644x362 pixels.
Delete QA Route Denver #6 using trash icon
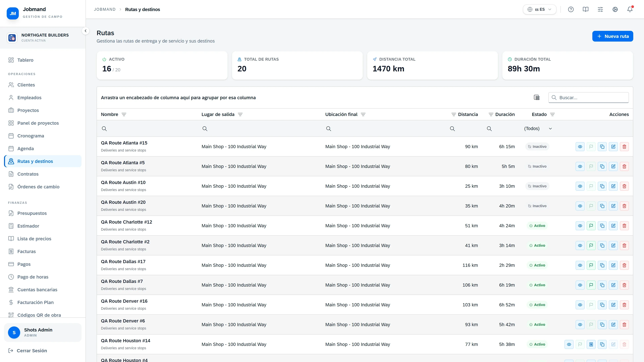(x=624, y=324)
